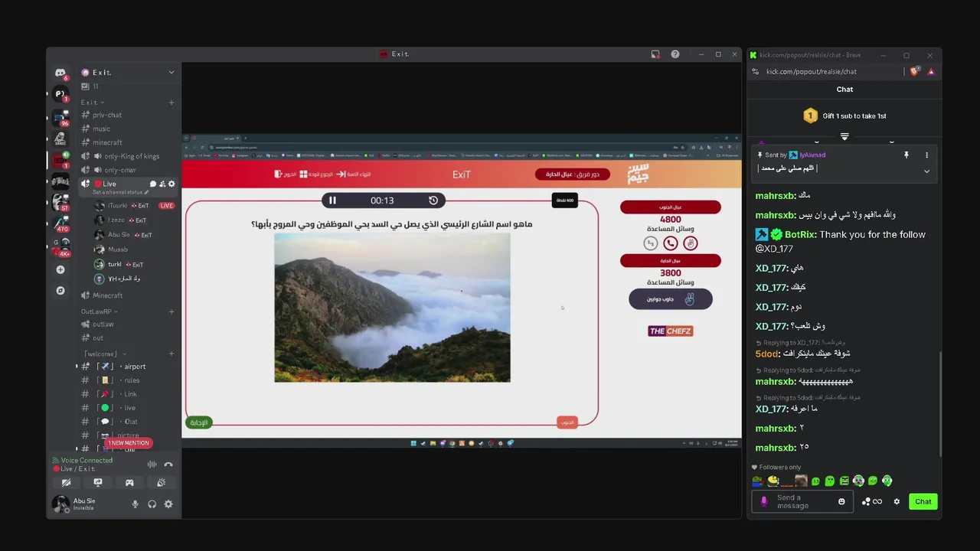Open the server icon with 96 badge

pos(60,117)
